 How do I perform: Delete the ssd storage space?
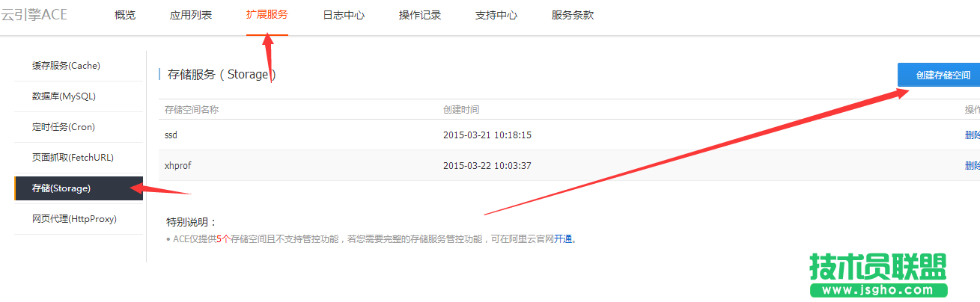[x=972, y=135]
